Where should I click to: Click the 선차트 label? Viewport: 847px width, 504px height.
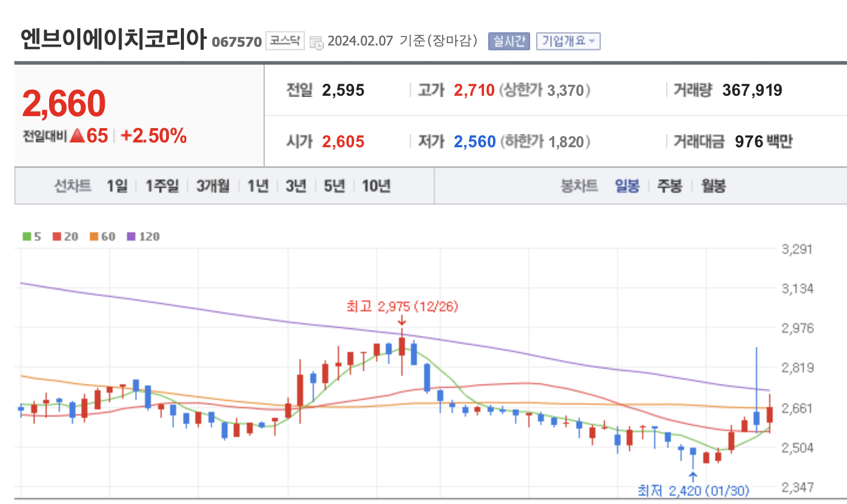[72, 186]
